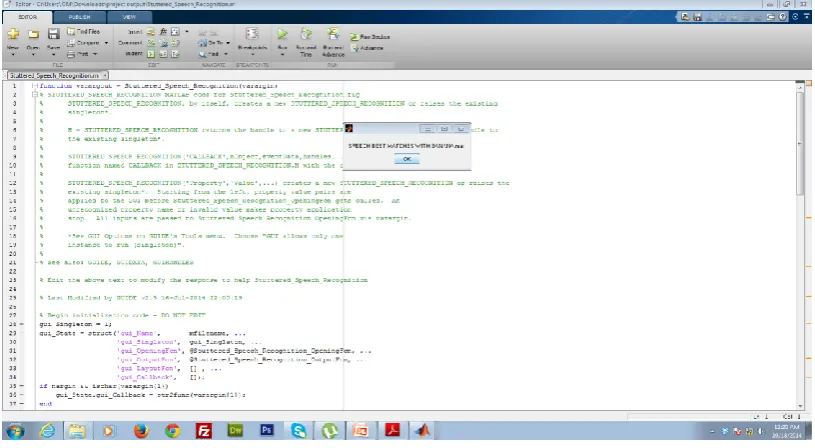The height and width of the screenshot is (448, 815).
Task: Open the Windows Start button
Action: pyautogui.click(x=15, y=431)
